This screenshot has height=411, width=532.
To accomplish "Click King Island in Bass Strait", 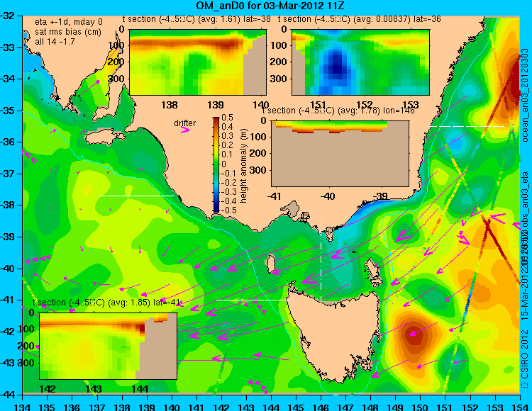I will pos(271,264).
